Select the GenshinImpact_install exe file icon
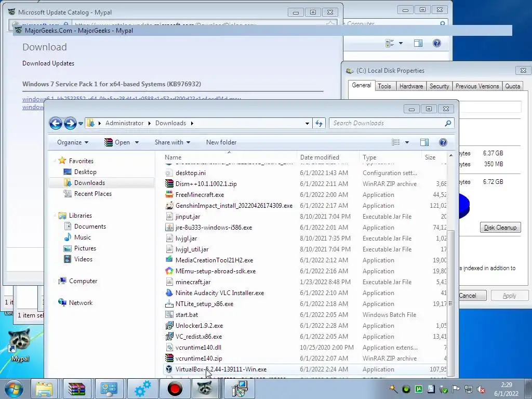The image size is (532, 399). tap(169, 205)
